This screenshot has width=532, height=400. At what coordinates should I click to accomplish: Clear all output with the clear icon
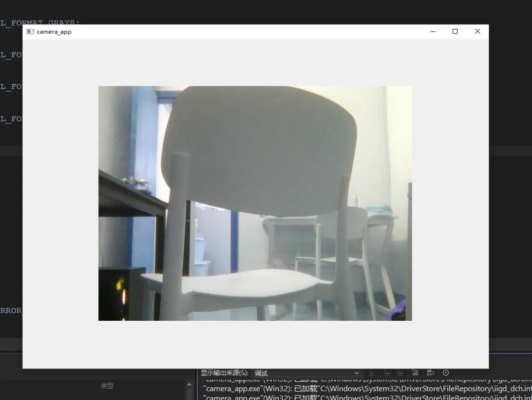tap(415, 372)
